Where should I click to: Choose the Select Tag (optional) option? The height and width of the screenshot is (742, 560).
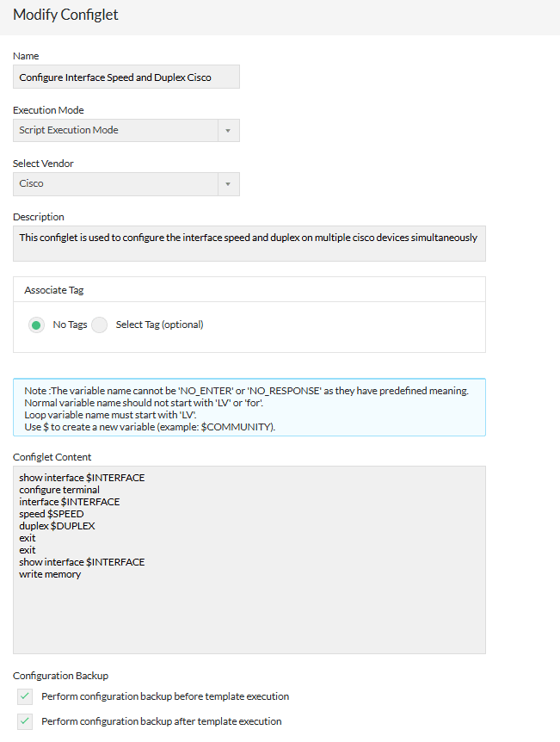pos(98,325)
